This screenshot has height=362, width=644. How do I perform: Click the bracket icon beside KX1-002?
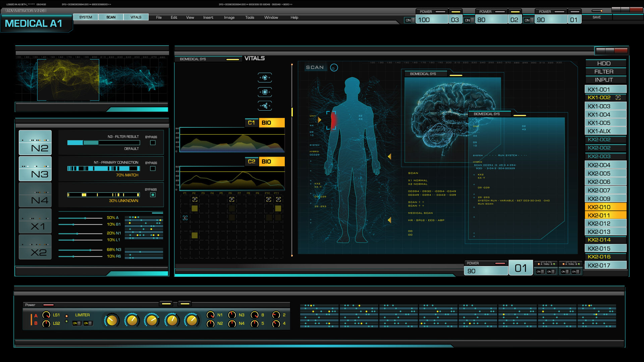click(x=618, y=98)
